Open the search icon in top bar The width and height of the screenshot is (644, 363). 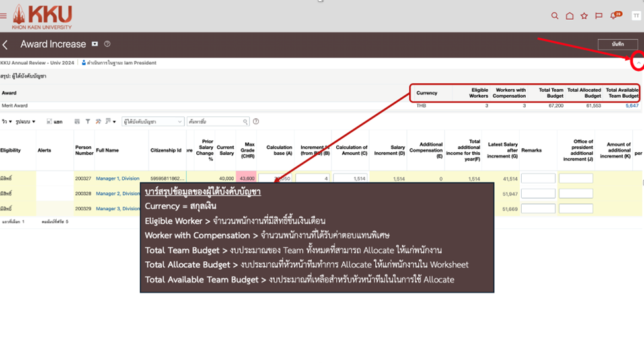coord(555,16)
